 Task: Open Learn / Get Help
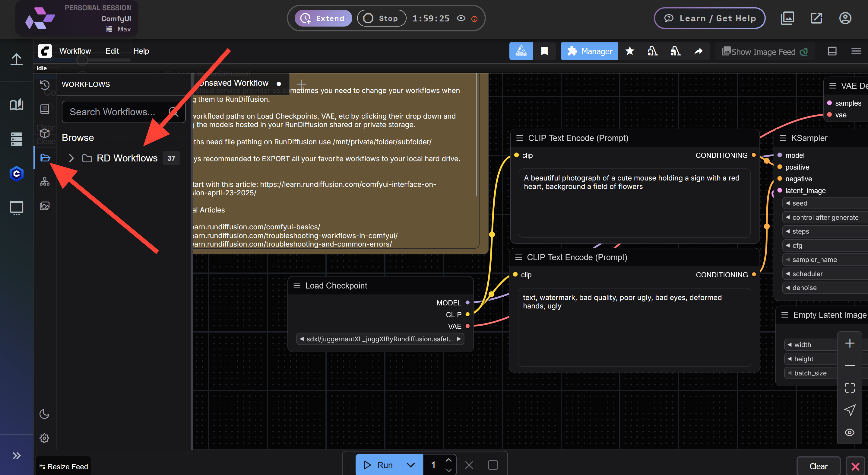(709, 18)
